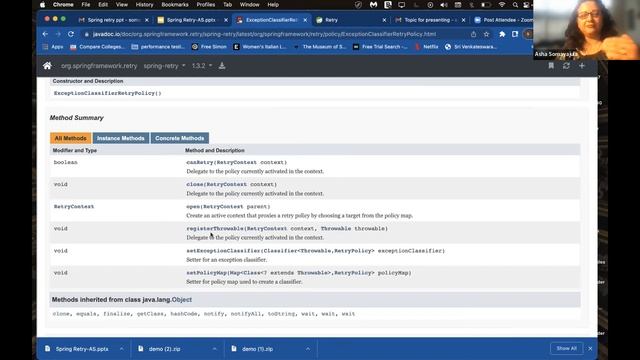
Task: Open Chrome extensions puzzle icon
Action: pyautogui.click(x=502, y=34)
